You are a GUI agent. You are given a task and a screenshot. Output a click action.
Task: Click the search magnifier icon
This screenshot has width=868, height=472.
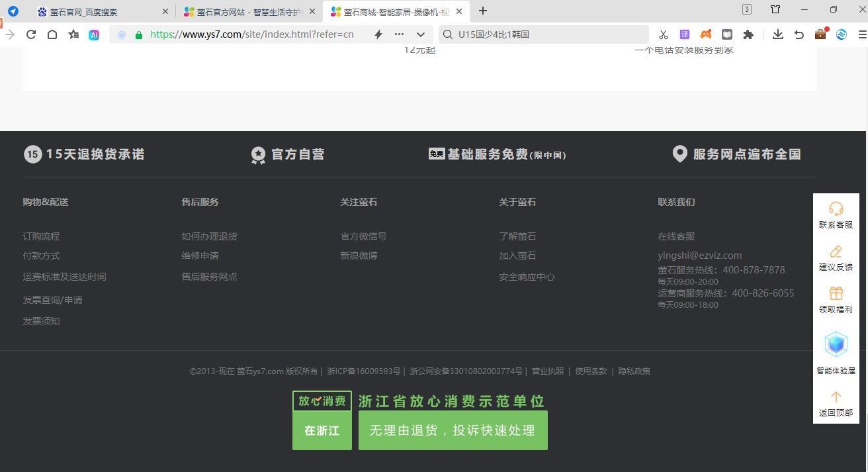tap(448, 34)
